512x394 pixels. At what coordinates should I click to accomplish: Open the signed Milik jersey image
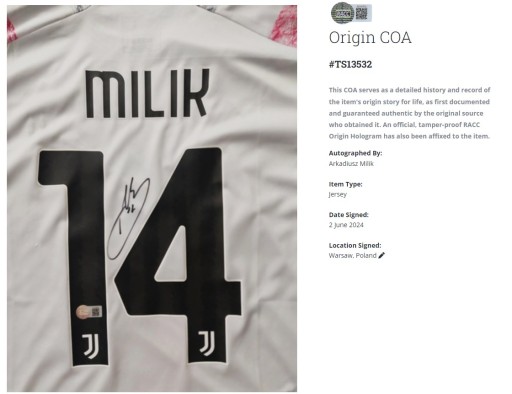tap(152, 198)
